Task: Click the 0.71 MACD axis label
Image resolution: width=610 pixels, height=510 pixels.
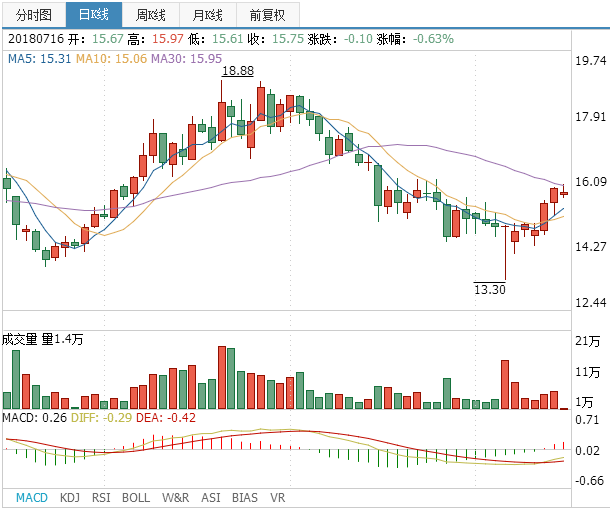Action: [587, 420]
